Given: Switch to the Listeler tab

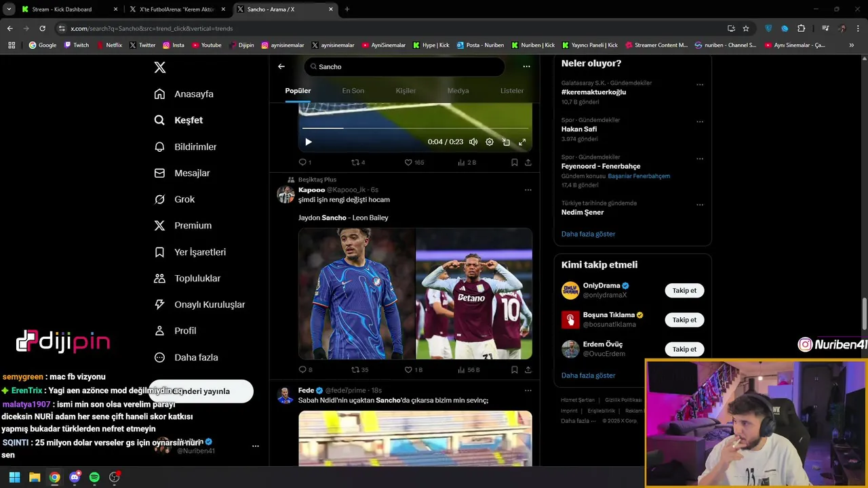Looking at the screenshot, I should coord(512,91).
